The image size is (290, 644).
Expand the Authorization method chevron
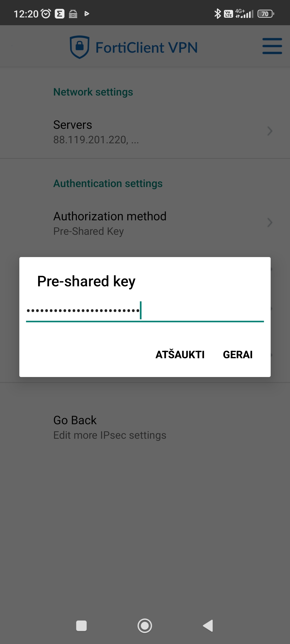pos(270,222)
